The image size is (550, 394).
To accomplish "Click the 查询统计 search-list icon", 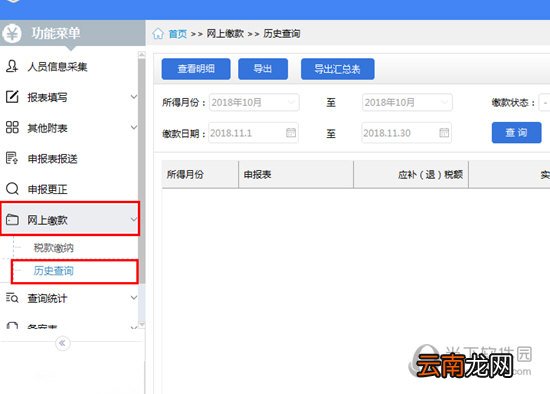I will 12,298.
